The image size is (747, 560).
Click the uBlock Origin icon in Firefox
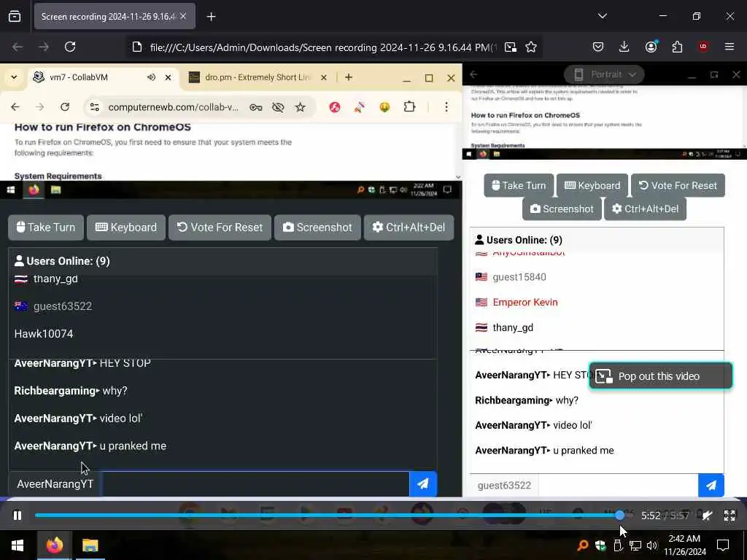tap(703, 47)
